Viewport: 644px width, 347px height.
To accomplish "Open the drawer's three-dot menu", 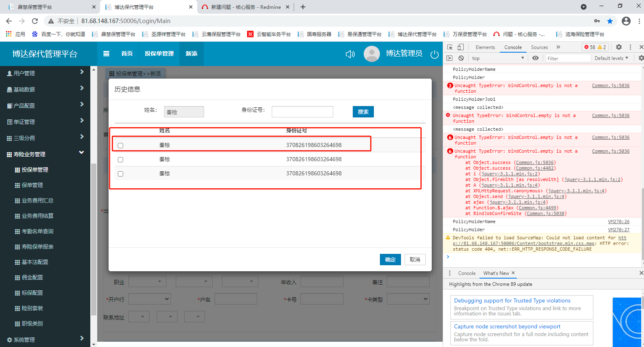I will 450,273.
